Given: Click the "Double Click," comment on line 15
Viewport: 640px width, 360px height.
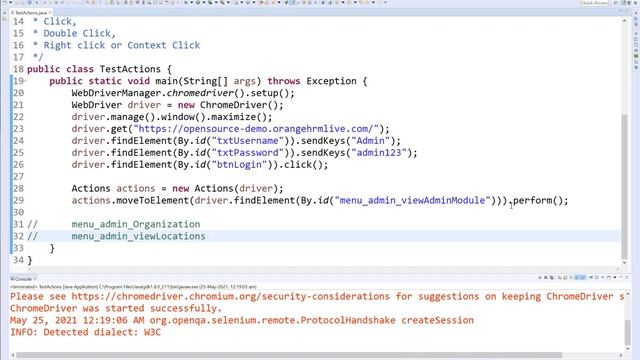Looking at the screenshot, I should pos(80,33).
